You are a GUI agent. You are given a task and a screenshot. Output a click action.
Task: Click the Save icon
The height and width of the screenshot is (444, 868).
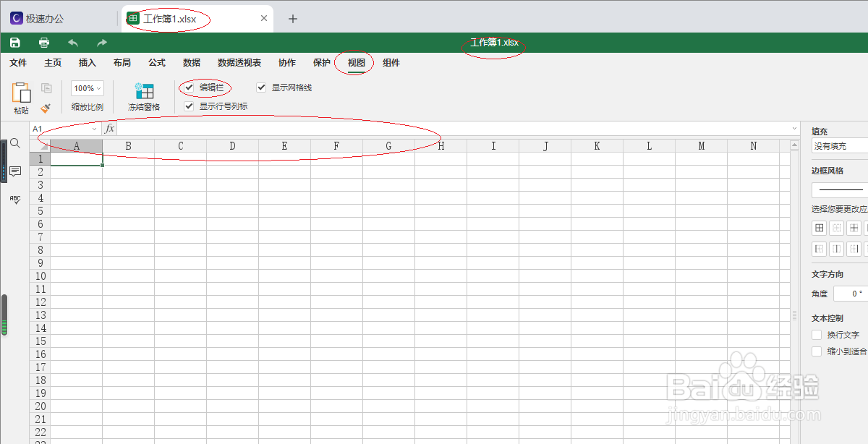(x=14, y=42)
